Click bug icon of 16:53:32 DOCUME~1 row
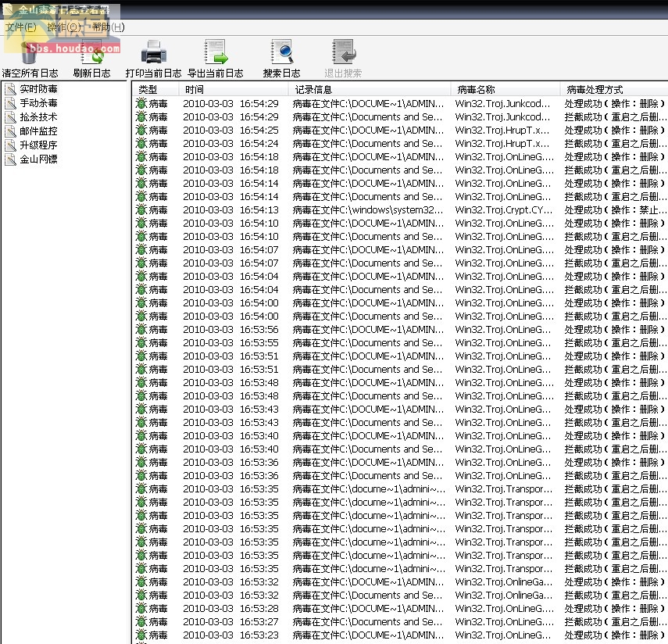The image size is (668, 644). (x=141, y=581)
